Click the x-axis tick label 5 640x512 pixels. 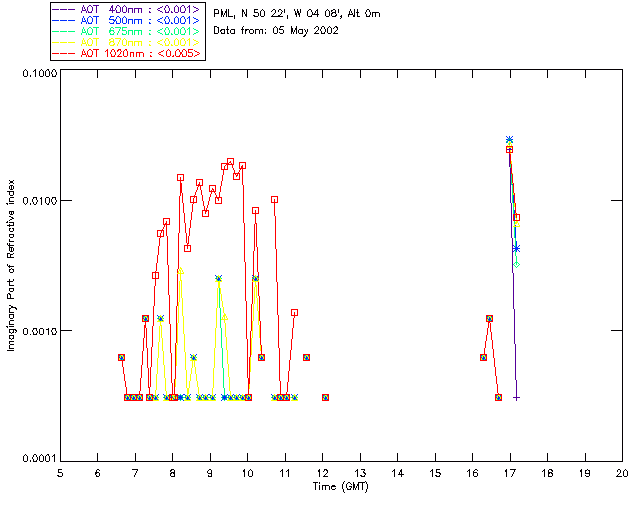pyautogui.click(x=60, y=473)
